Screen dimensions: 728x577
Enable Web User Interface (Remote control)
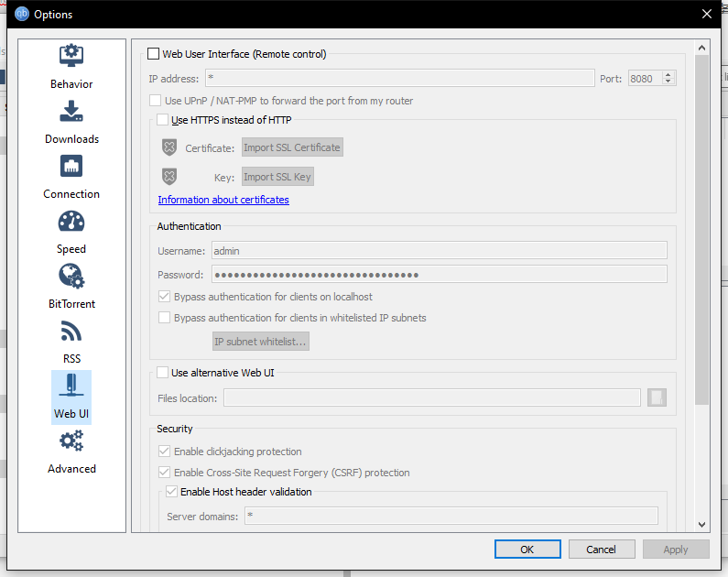153,54
